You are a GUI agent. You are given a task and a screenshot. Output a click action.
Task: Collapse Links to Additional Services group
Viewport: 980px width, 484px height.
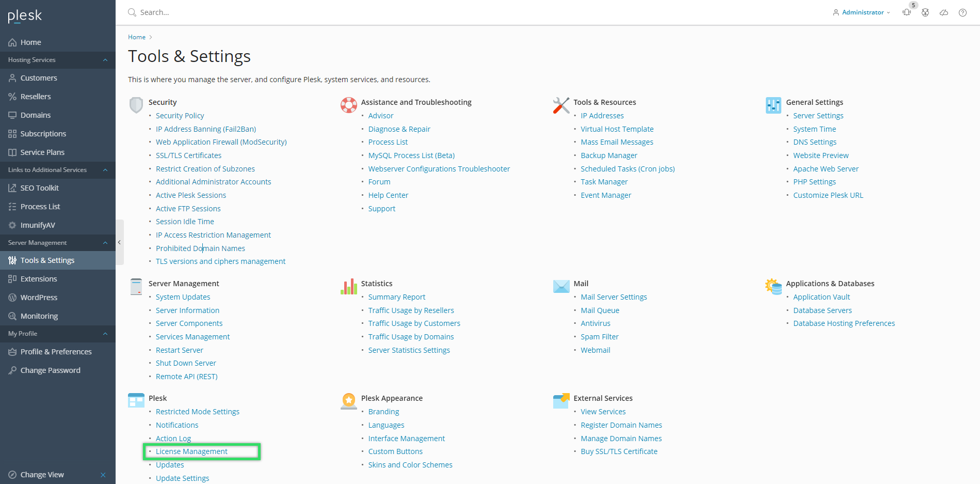[105, 170]
